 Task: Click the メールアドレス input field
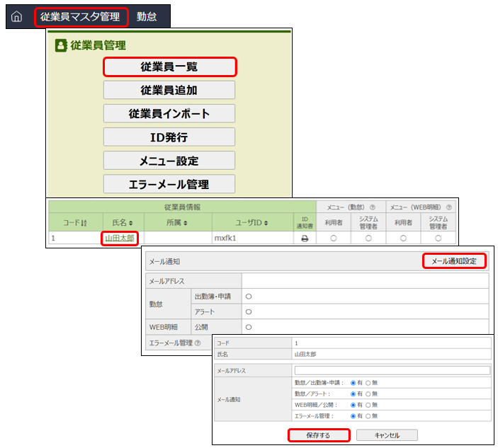(392, 369)
